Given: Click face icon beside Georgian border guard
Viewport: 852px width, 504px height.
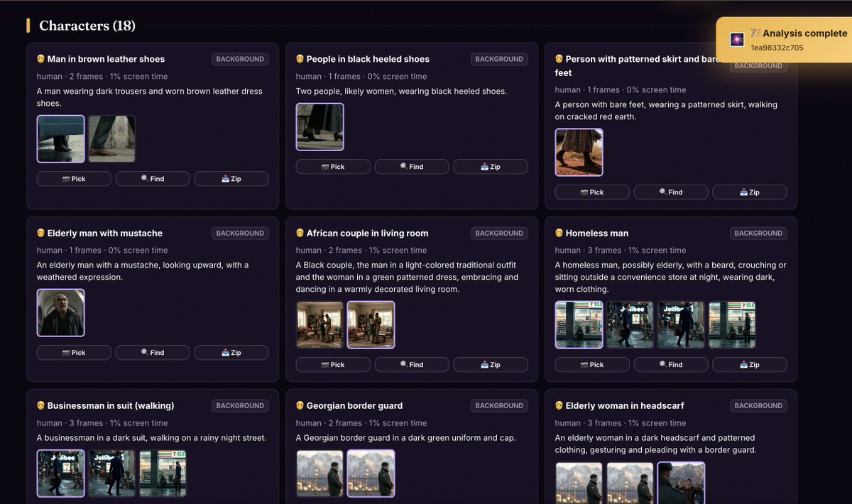Looking at the screenshot, I should (x=300, y=405).
